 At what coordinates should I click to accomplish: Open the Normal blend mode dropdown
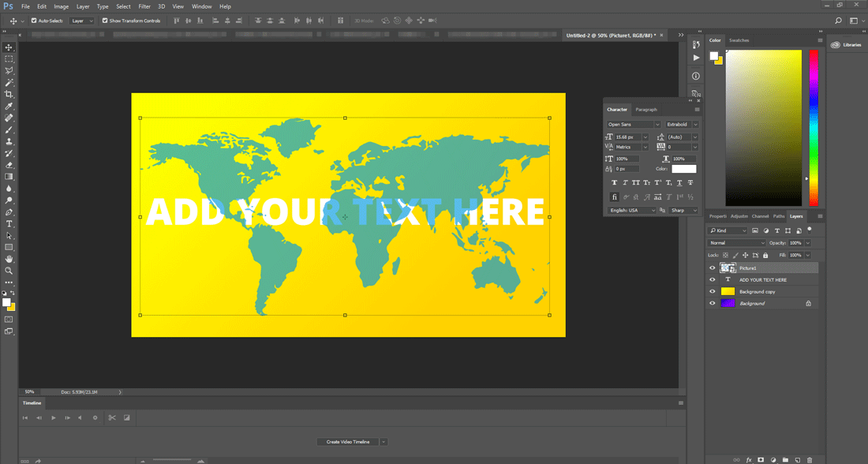(737, 243)
